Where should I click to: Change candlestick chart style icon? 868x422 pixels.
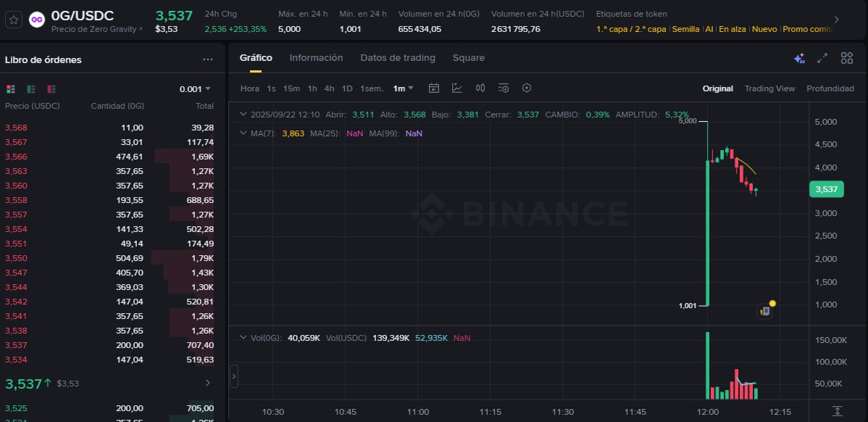tap(480, 88)
